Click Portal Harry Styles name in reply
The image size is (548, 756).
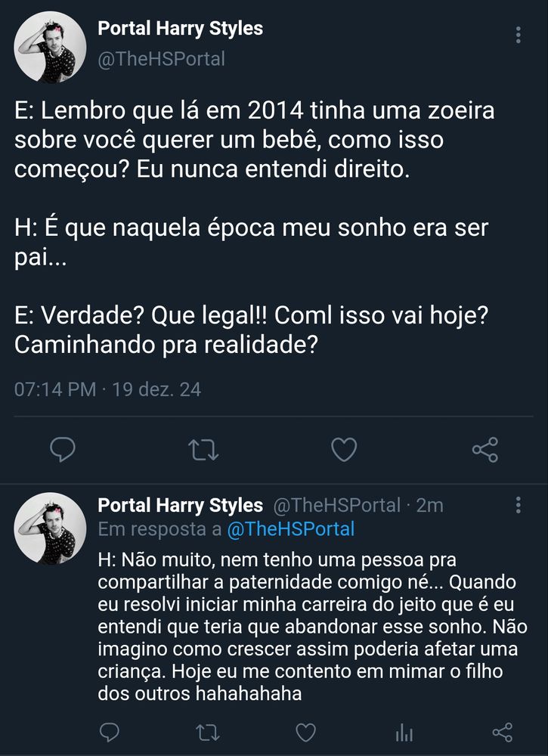[x=181, y=505]
